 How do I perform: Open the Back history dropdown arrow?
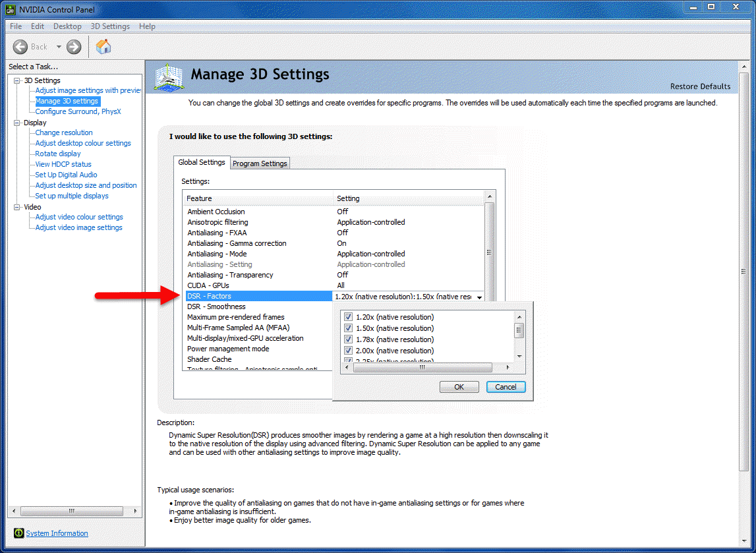pyautogui.click(x=59, y=47)
